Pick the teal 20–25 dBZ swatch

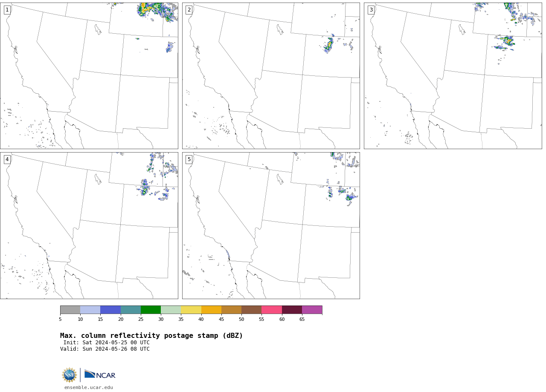131,310
